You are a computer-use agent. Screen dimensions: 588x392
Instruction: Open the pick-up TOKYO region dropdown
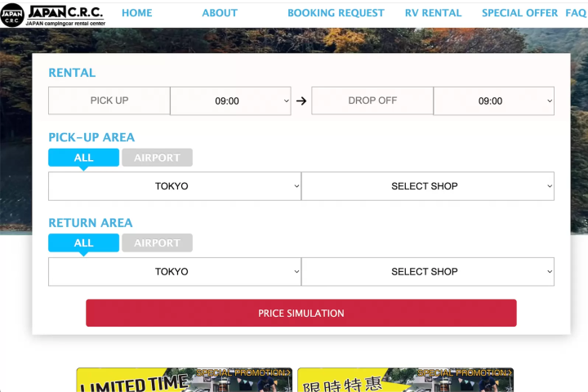[175, 186]
